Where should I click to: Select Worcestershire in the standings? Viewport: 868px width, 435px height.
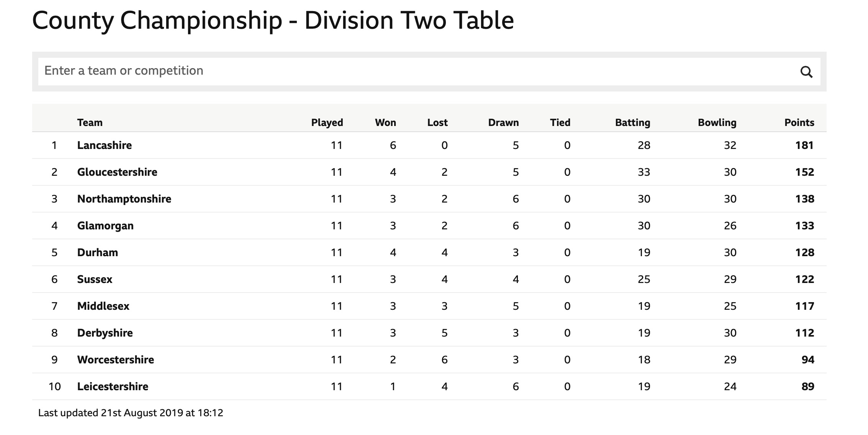tap(116, 360)
